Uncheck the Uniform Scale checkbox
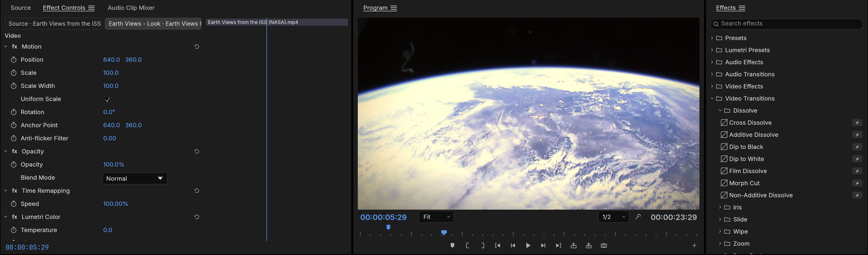Screen dimensions: 868x255 (x=107, y=100)
